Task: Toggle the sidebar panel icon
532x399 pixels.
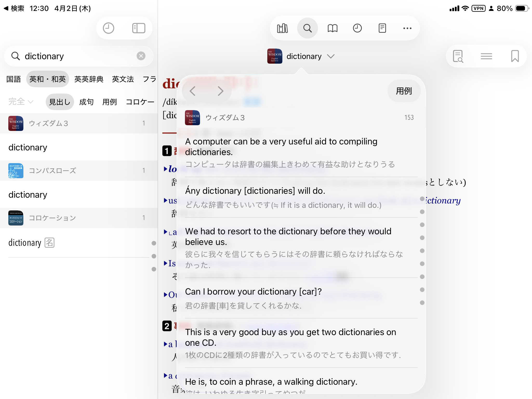Action: (x=138, y=28)
